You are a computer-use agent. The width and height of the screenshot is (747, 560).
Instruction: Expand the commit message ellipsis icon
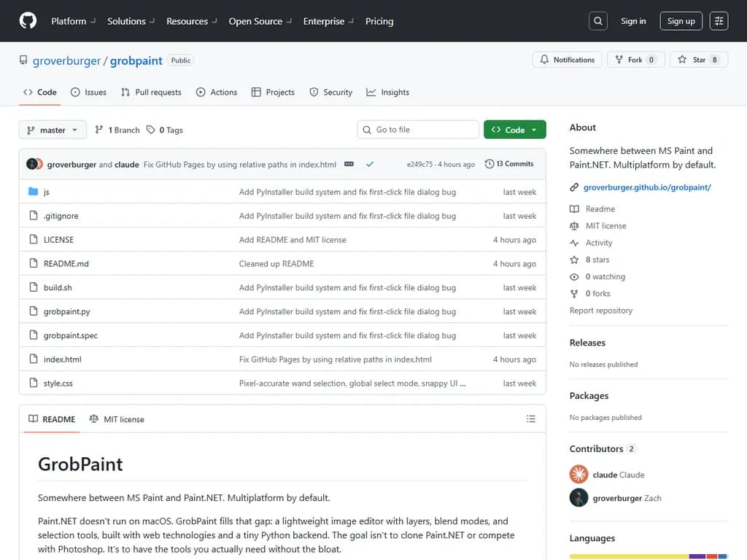pos(349,164)
